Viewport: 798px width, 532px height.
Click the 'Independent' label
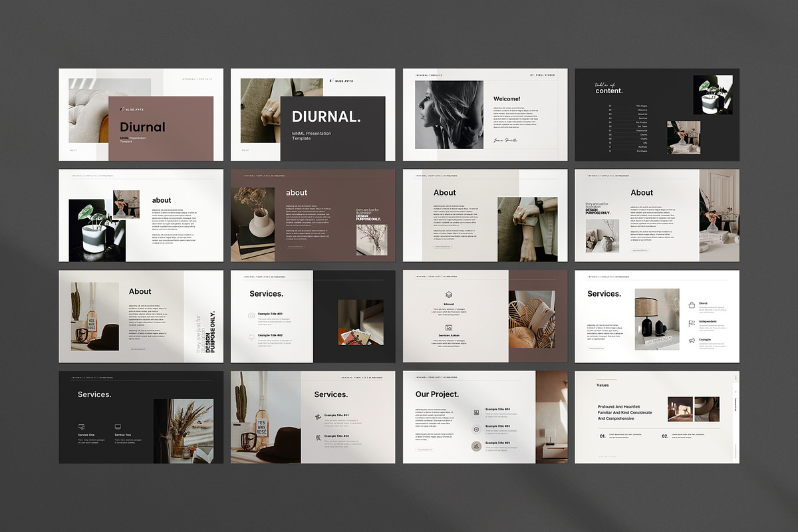coord(708,321)
